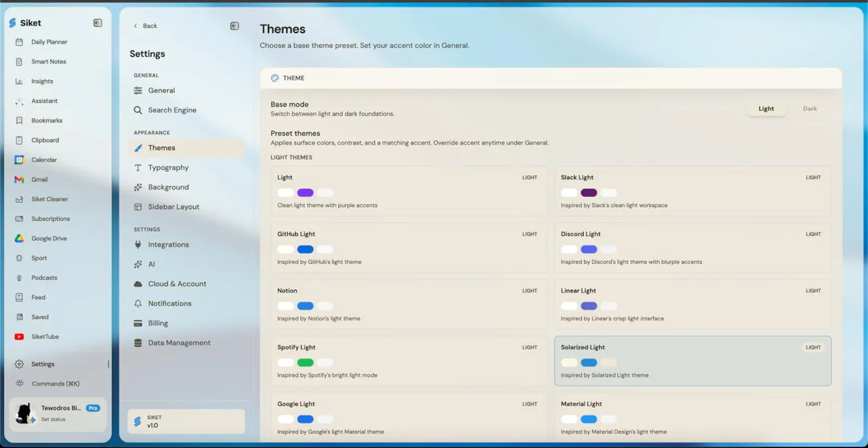
Task: Select the Material Light theme card
Action: 693,417
